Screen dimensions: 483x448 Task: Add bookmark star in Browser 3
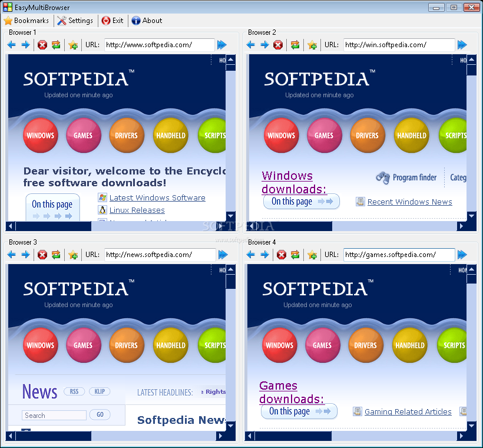pyautogui.click(x=73, y=255)
